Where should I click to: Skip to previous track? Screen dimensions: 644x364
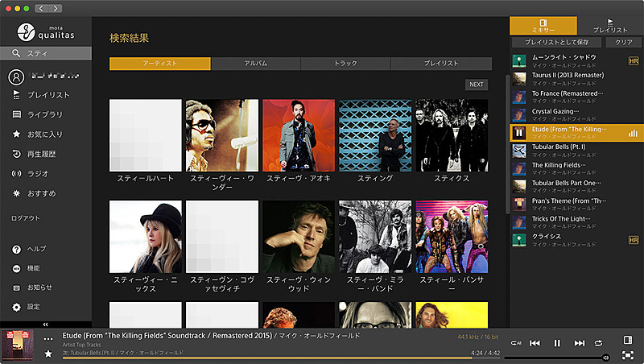(x=535, y=343)
